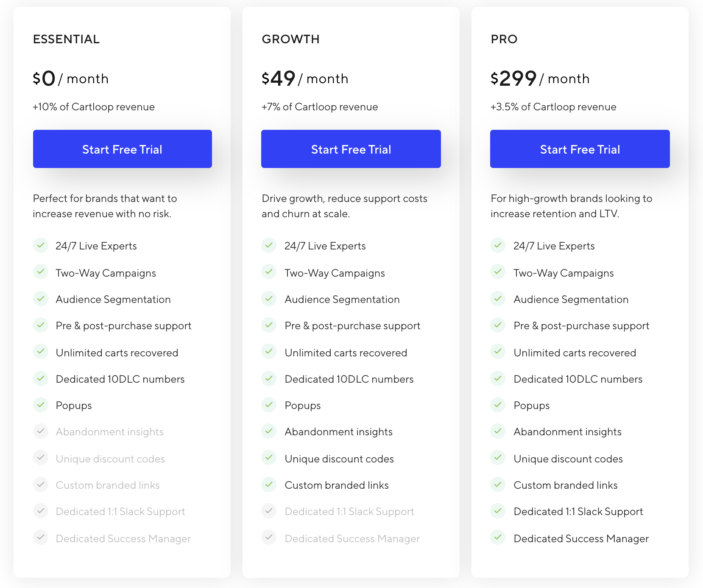Click the +10% of Cartloop revenue note
Viewport: 703px width, 588px height.
pyautogui.click(x=94, y=107)
